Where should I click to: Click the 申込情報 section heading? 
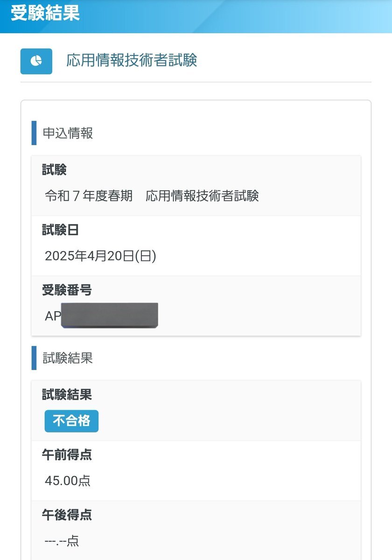[68, 133]
